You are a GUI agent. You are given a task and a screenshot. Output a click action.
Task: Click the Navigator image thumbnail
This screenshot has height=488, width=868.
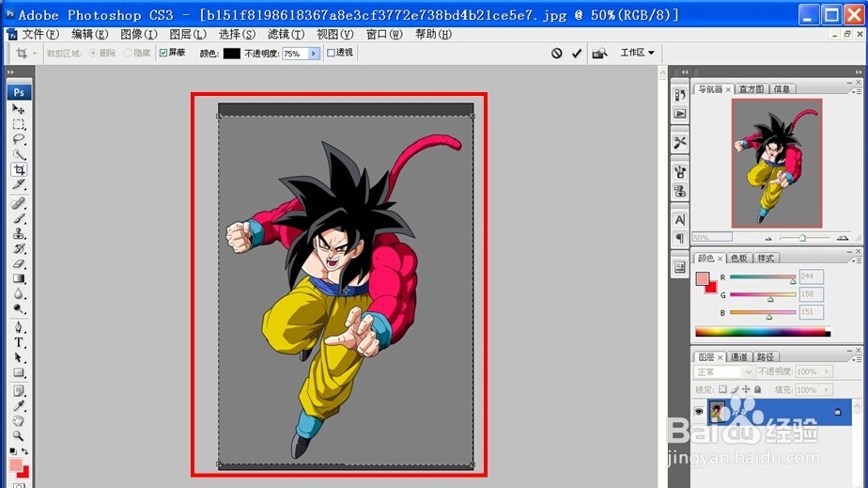(x=777, y=163)
